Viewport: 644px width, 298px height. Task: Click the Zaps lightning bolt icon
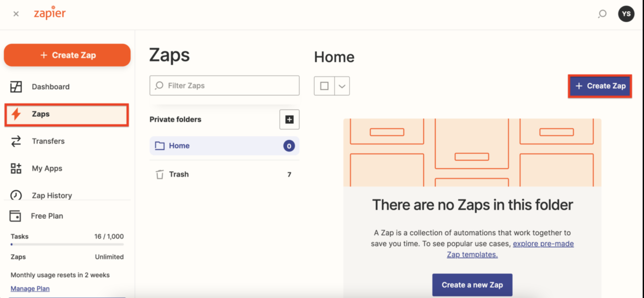point(16,114)
